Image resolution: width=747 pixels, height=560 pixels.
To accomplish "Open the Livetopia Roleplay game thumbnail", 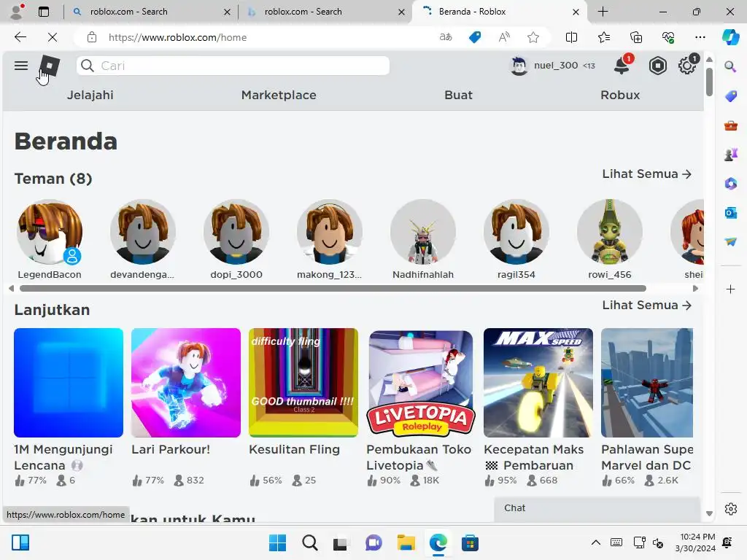I will (421, 383).
